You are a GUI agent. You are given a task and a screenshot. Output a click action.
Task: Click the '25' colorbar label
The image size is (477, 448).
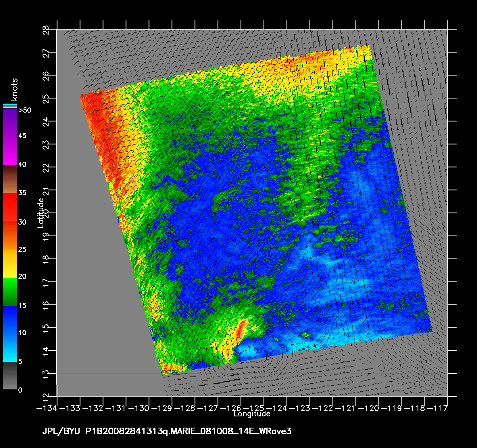point(22,249)
